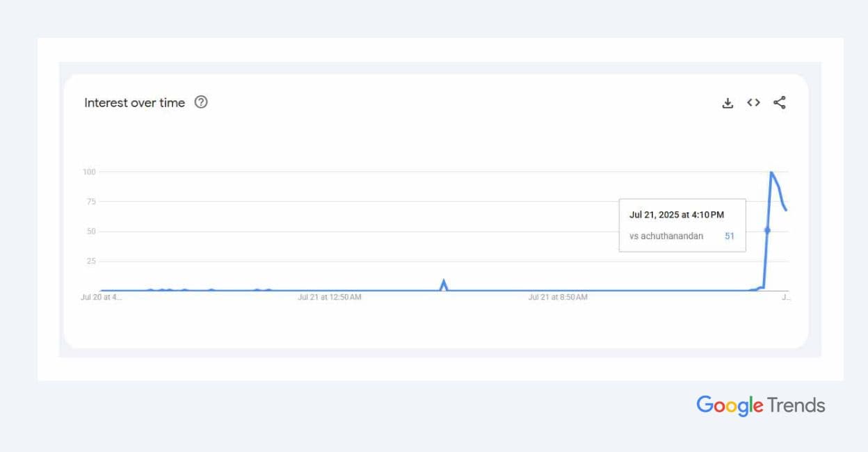Click the help question mark icon
Image resolution: width=868 pixels, height=452 pixels.
point(201,102)
